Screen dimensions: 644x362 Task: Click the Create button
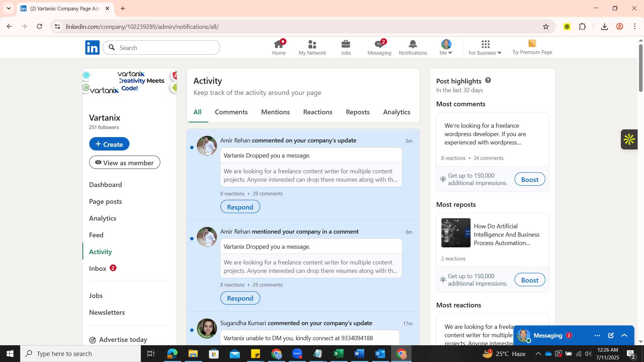pos(109,144)
